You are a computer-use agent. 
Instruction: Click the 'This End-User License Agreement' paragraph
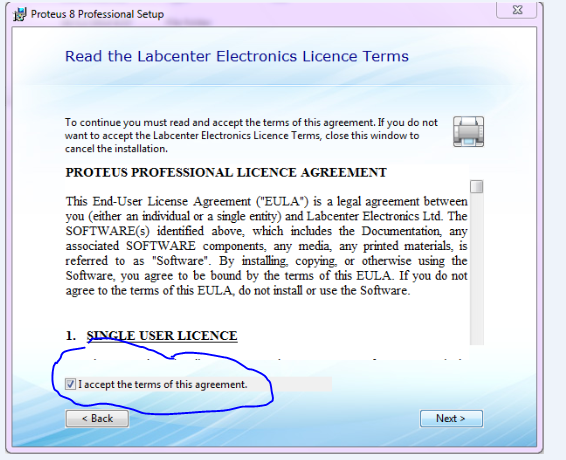[266, 246]
